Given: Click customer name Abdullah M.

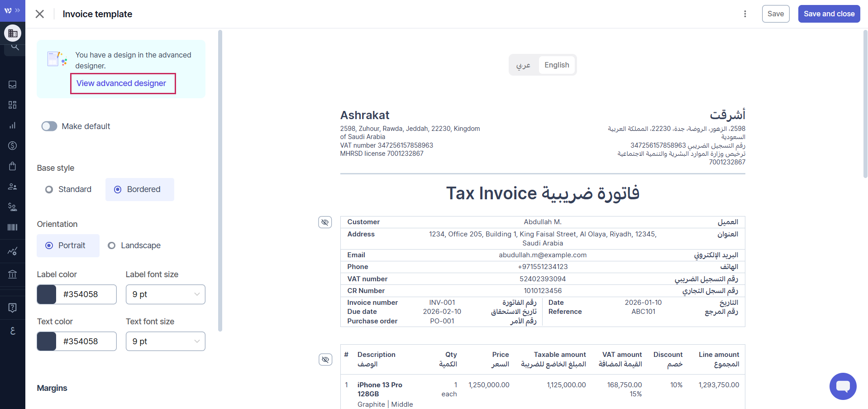Looking at the screenshot, I should pyautogui.click(x=543, y=222).
